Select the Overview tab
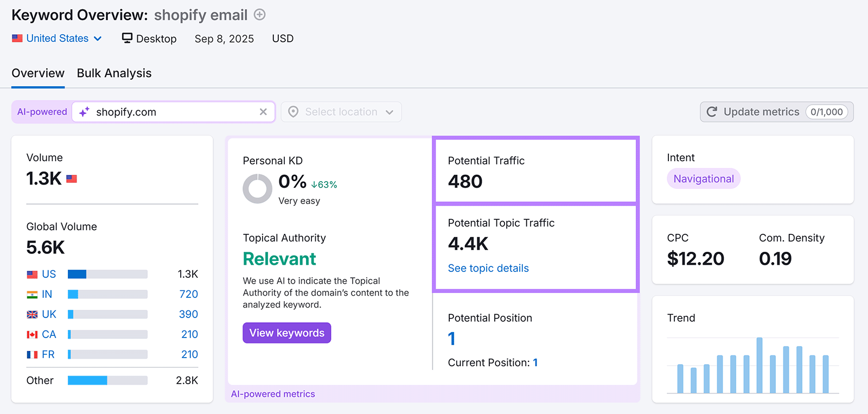Screen dimensions: 868x414 click(38, 73)
